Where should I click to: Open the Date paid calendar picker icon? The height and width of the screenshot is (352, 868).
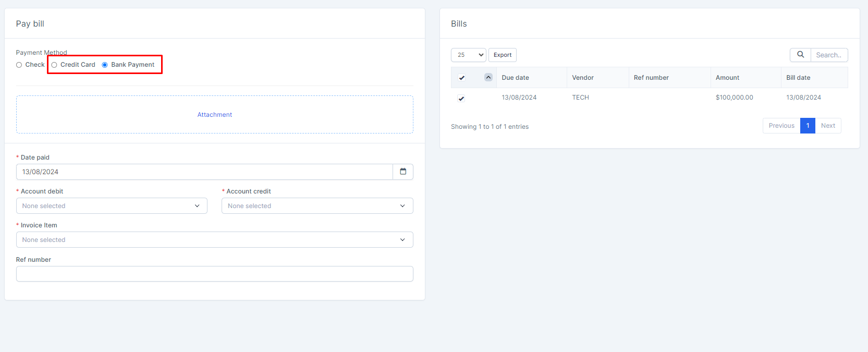pos(402,172)
